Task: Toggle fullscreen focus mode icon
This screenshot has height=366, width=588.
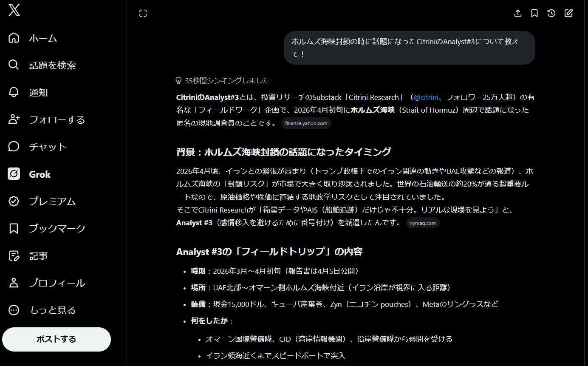Action: (x=143, y=13)
